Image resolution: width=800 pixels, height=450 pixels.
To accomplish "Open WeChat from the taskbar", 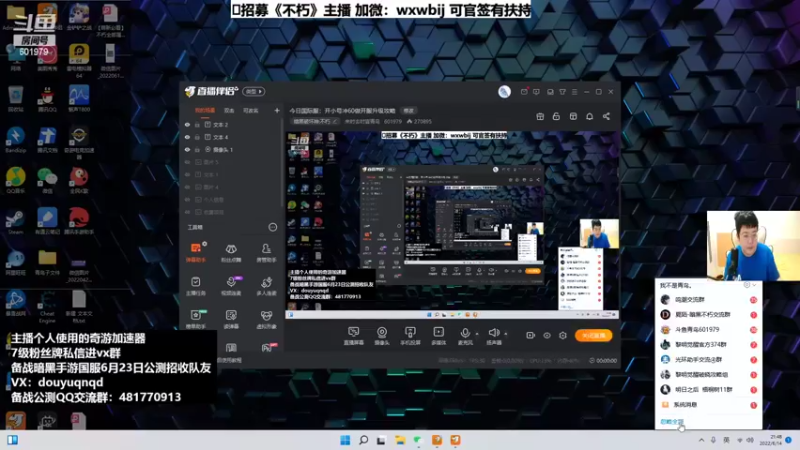I will (418, 440).
